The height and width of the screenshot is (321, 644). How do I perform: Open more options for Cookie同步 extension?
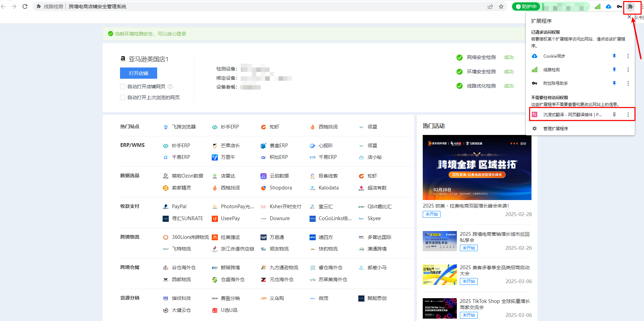(628, 56)
